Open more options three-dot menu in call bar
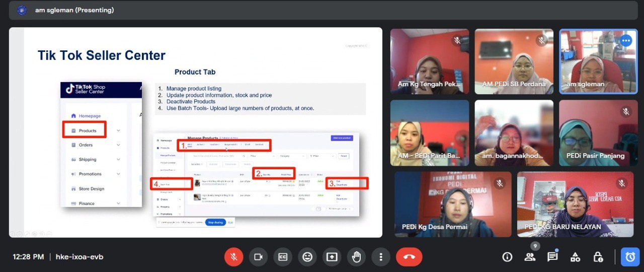 coord(381,257)
